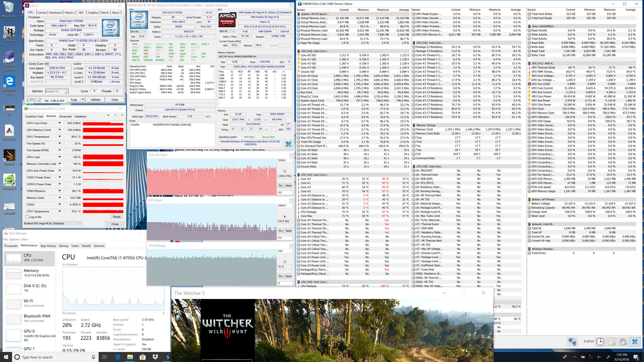Open File Explorer from the taskbar

pos(130,357)
